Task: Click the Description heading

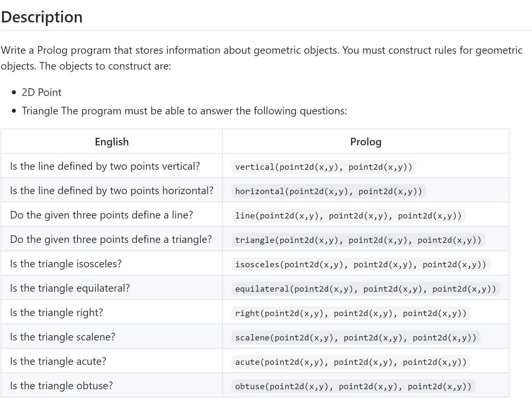Action: pyautogui.click(x=42, y=17)
